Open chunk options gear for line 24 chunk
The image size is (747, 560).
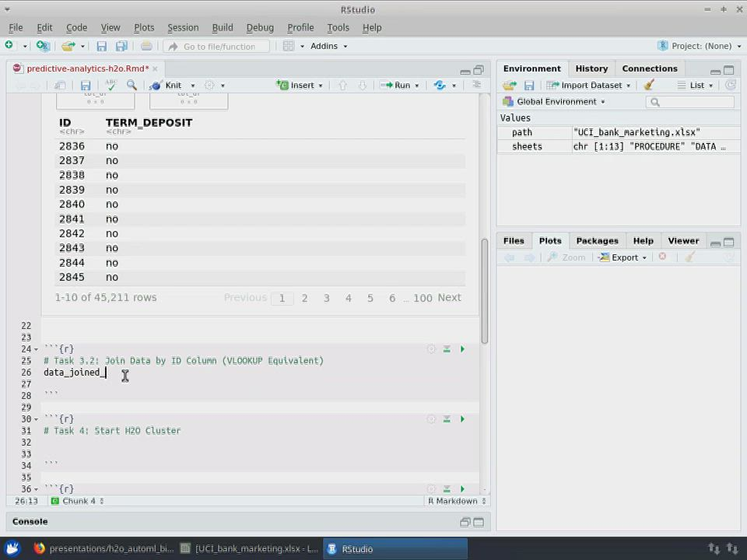point(431,349)
